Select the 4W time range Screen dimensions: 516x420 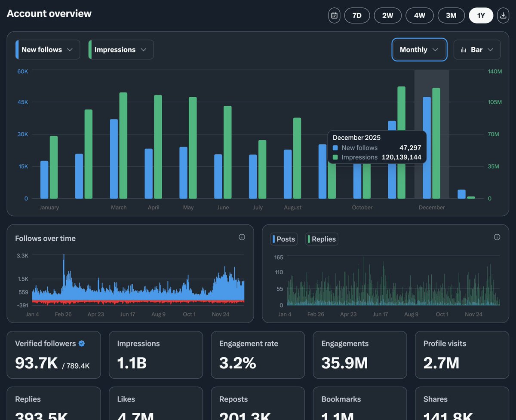click(420, 15)
